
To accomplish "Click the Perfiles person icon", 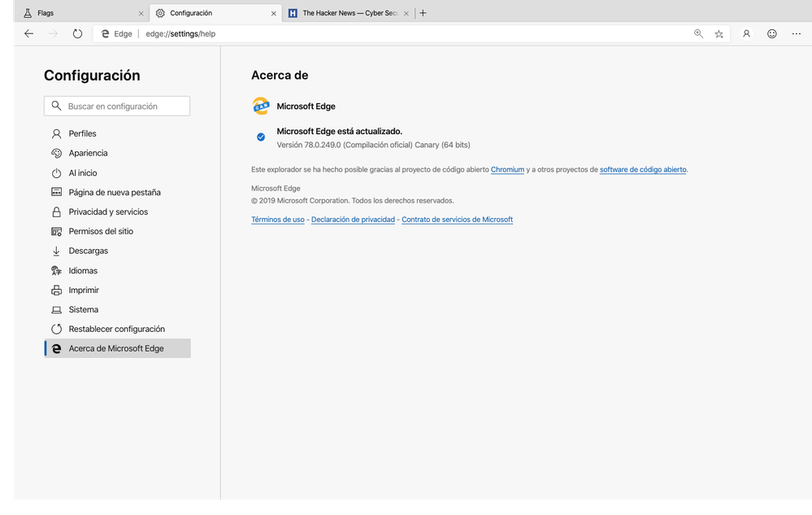I will [56, 133].
